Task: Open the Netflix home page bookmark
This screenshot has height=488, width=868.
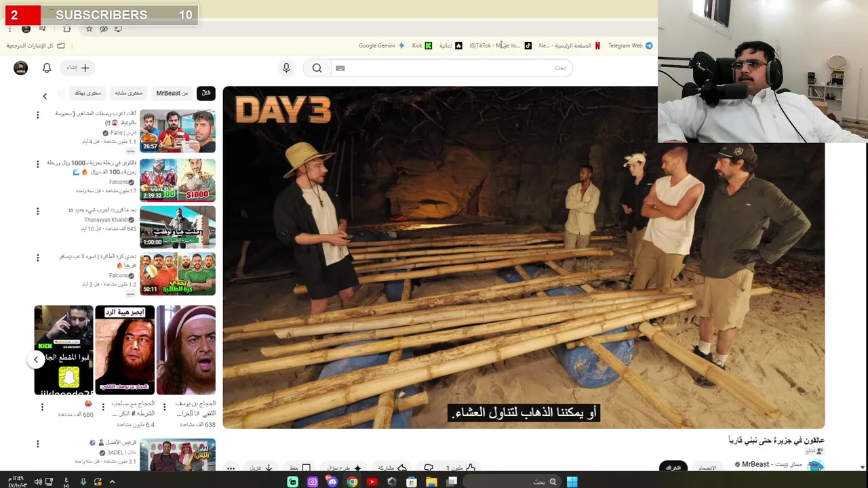Action: (x=570, y=45)
